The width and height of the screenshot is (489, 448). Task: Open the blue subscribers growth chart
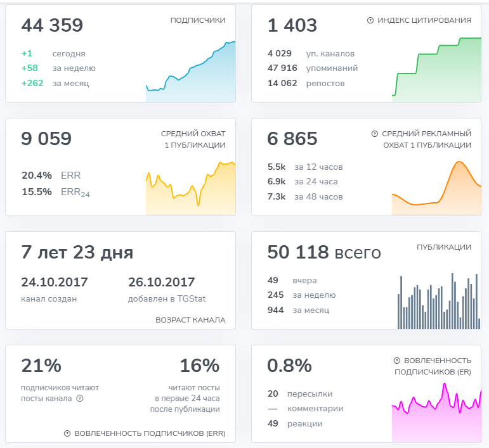point(190,72)
